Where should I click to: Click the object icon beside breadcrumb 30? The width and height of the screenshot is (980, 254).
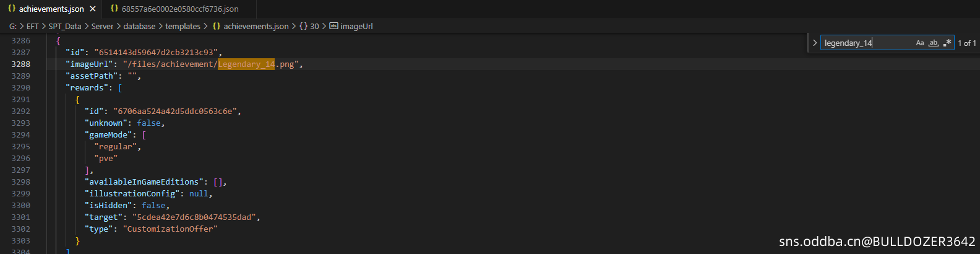tap(303, 26)
